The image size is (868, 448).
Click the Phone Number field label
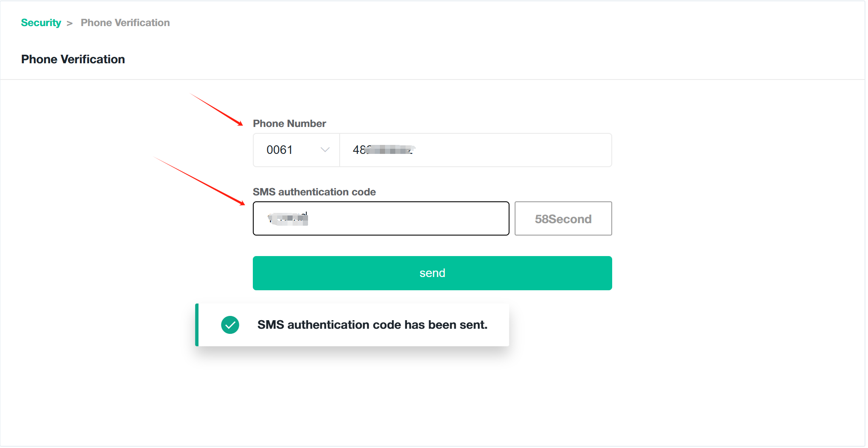(289, 124)
